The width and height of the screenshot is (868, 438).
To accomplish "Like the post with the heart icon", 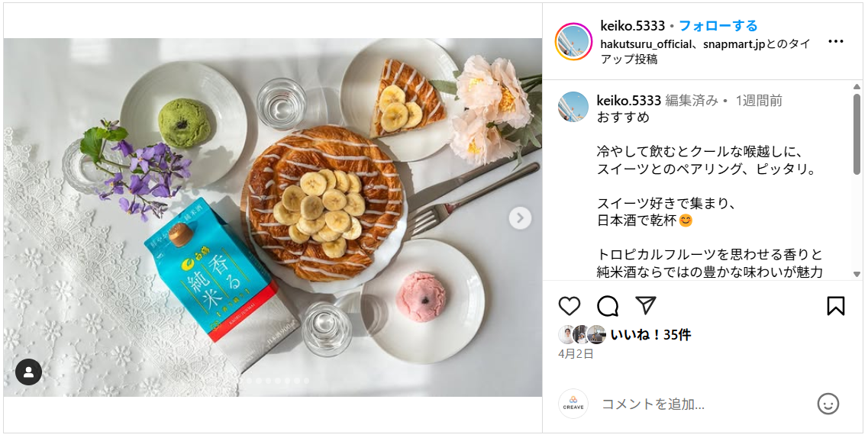I will pyautogui.click(x=569, y=306).
